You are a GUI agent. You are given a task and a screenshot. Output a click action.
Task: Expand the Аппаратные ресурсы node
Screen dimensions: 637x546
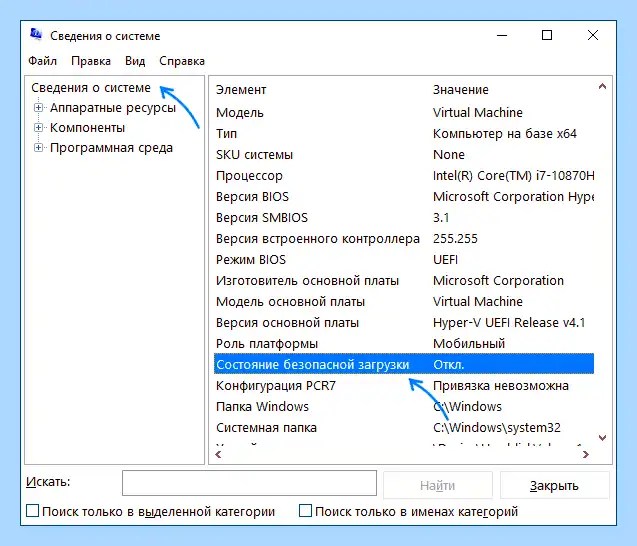click(x=38, y=108)
